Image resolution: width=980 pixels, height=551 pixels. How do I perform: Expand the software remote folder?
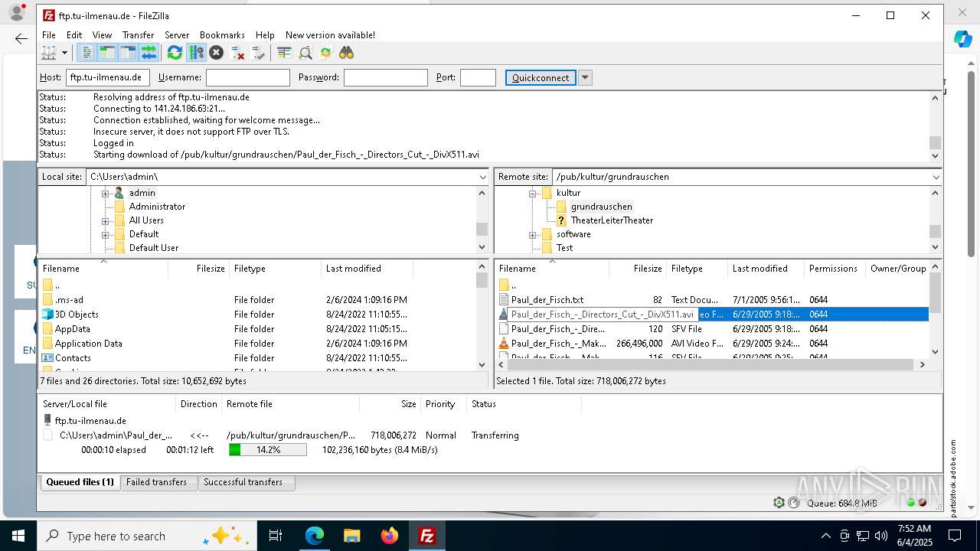(533, 234)
